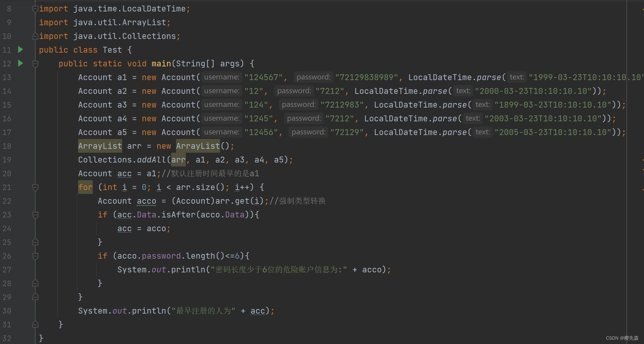Click the fold icon next to the for loop
This screenshot has height=344, width=644.
tap(35, 187)
